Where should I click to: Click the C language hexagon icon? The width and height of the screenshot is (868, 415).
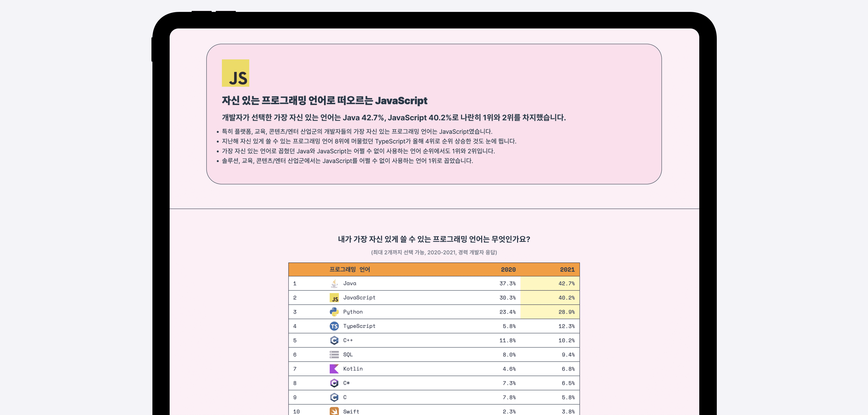point(334,397)
